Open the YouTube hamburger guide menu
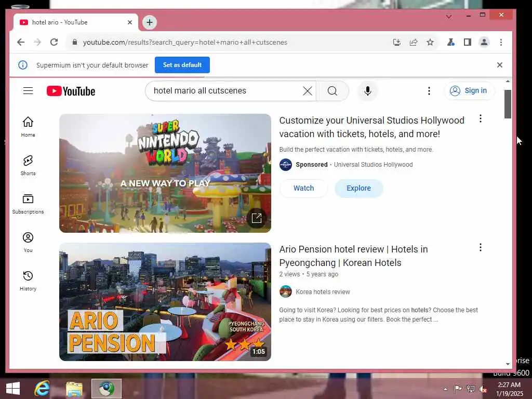532x399 pixels. [x=28, y=90]
